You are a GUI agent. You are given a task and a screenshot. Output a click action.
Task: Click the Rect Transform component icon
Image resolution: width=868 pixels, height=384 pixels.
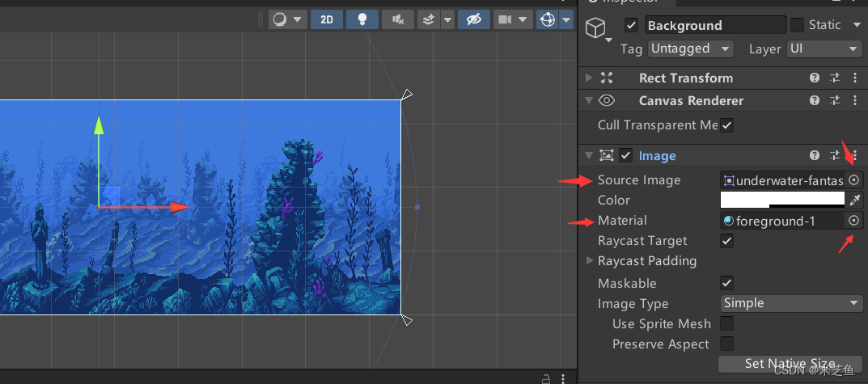[607, 78]
